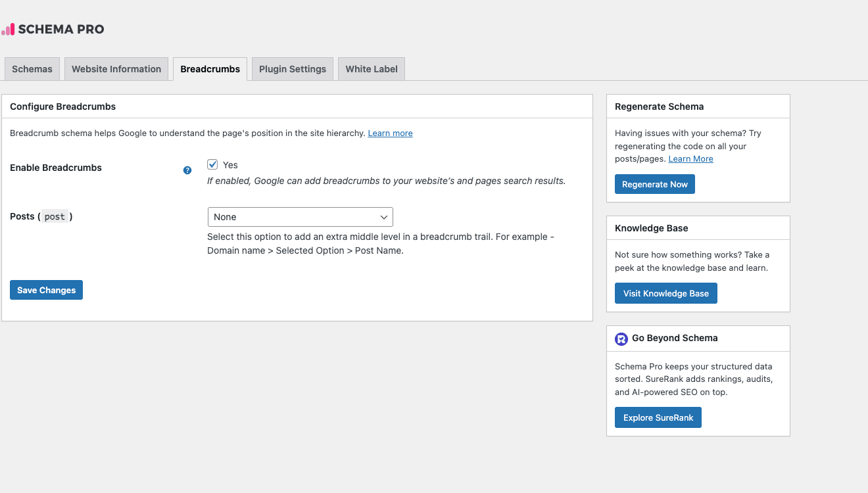Click the Regenerate Now button

(655, 184)
